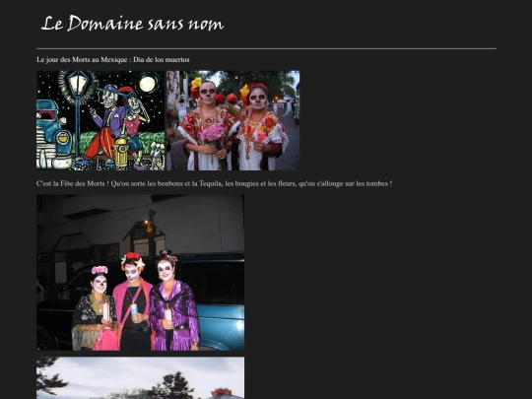Open the partially visible sky and trees photo

click(x=141, y=378)
